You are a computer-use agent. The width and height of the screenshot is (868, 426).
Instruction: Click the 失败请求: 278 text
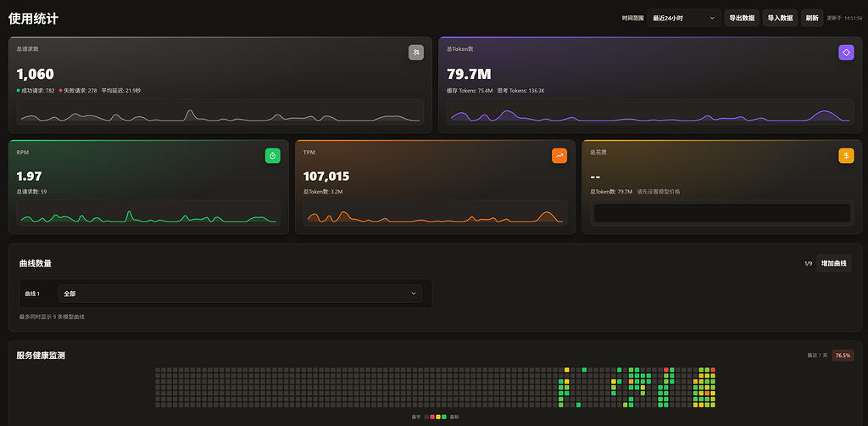81,90
